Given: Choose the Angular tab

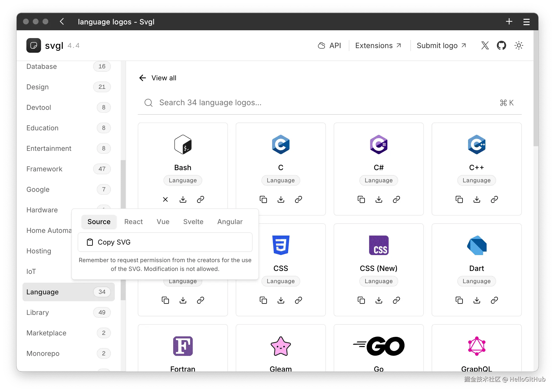Looking at the screenshot, I should pyautogui.click(x=230, y=222).
